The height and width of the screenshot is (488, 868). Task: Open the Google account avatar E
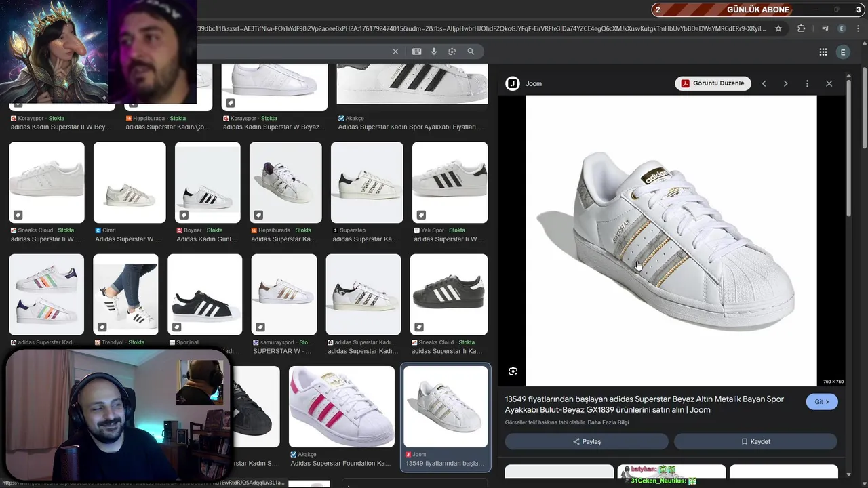click(x=843, y=52)
